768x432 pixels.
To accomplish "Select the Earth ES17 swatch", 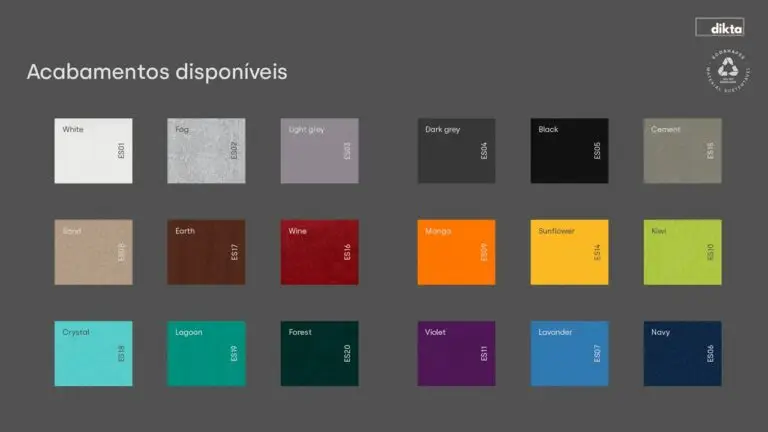I will pos(206,252).
